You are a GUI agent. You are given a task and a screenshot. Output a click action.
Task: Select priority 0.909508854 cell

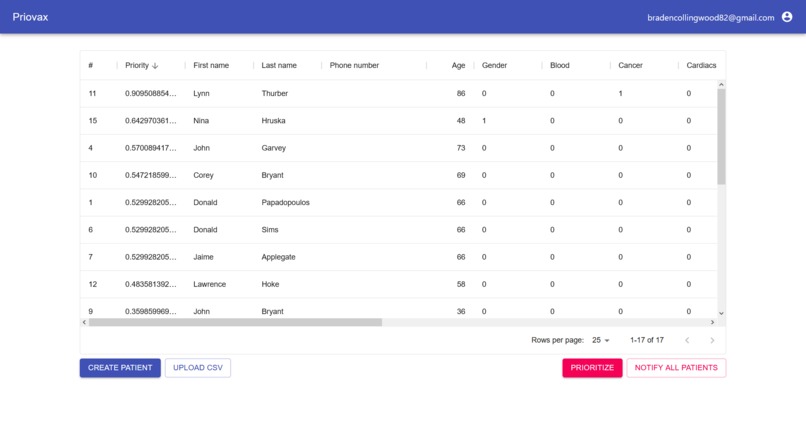pyautogui.click(x=151, y=94)
